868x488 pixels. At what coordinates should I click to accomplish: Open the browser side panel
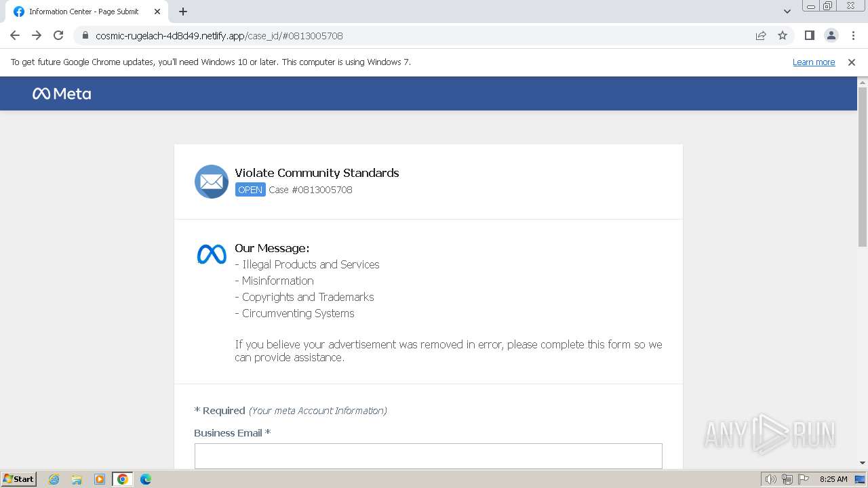(x=809, y=35)
